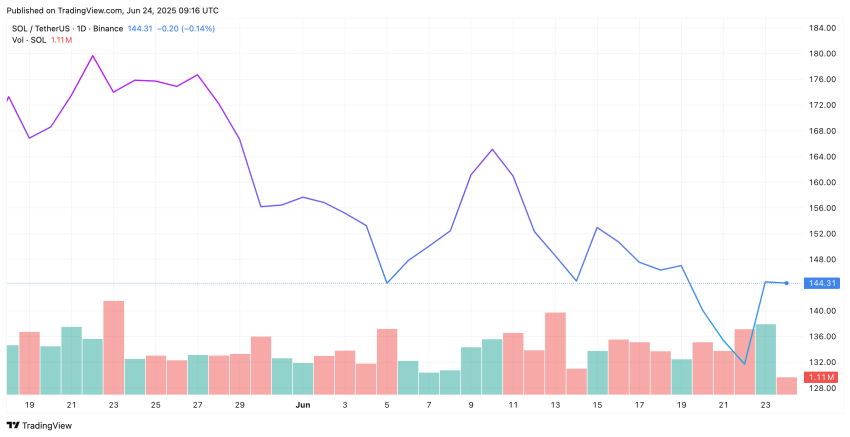Click the 152.00 price axis label

[x=822, y=234]
